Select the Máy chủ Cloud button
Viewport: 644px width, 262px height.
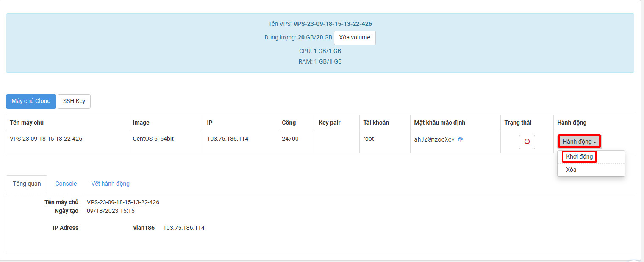pyautogui.click(x=31, y=101)
